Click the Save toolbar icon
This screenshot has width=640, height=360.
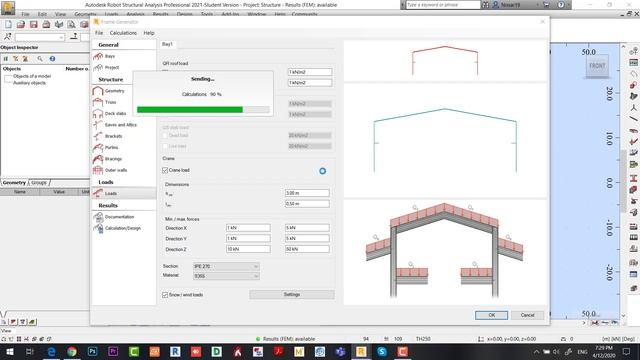coord(33,25)
